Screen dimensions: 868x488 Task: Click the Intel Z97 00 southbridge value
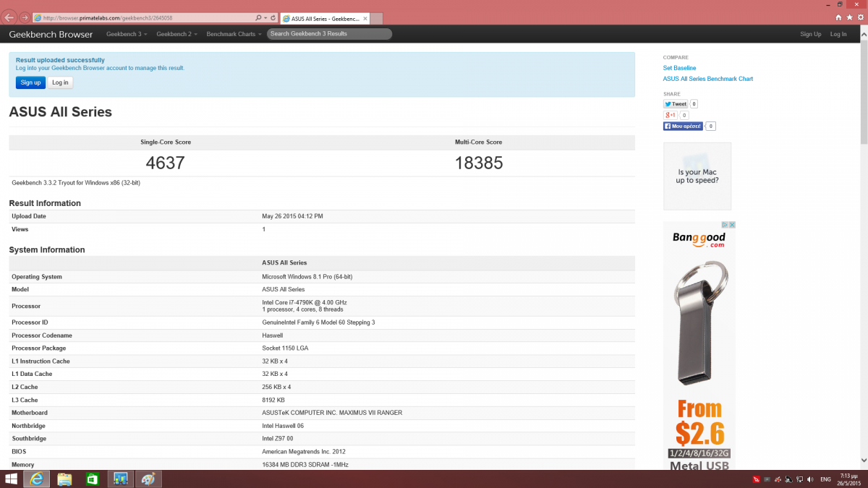[278, 439]
